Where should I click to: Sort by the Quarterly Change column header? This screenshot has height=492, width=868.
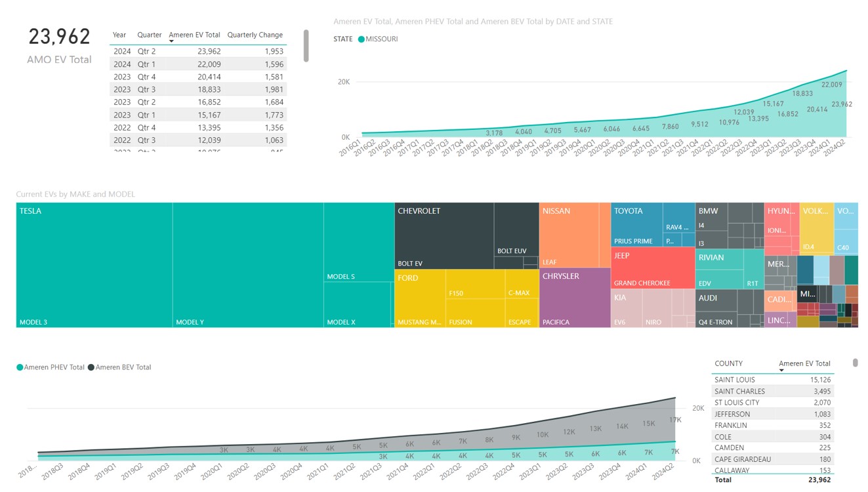click(255, 35)
